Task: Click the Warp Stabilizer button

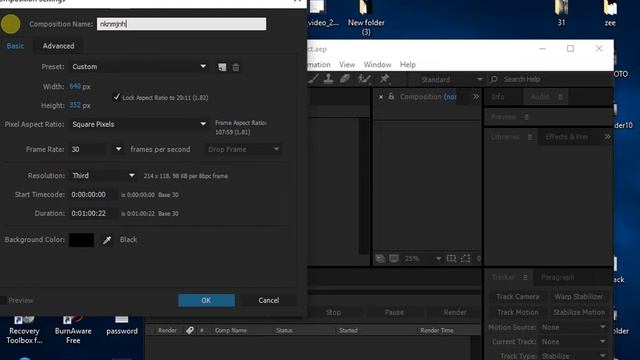Action: (x=578, y=297)
